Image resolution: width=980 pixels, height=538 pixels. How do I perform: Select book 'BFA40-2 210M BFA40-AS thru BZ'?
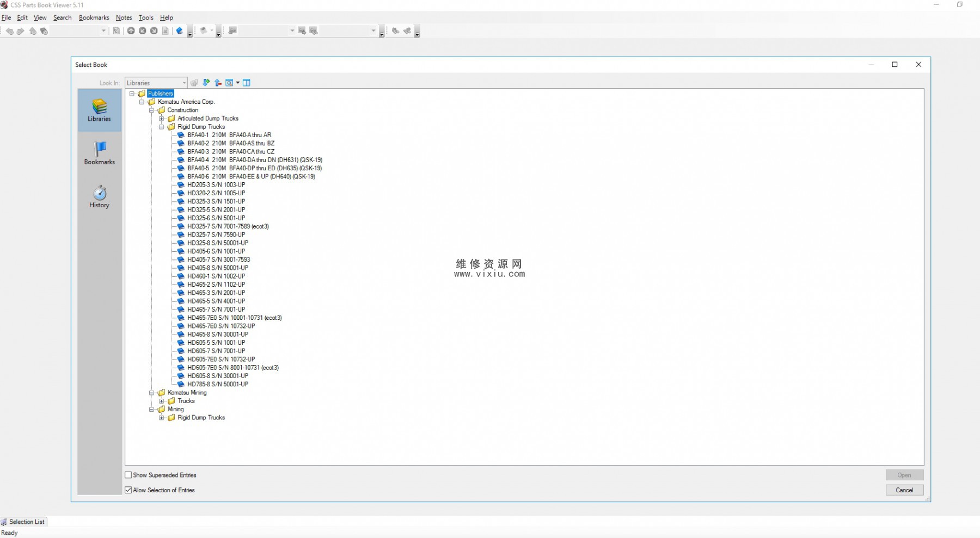coord(231,143)
